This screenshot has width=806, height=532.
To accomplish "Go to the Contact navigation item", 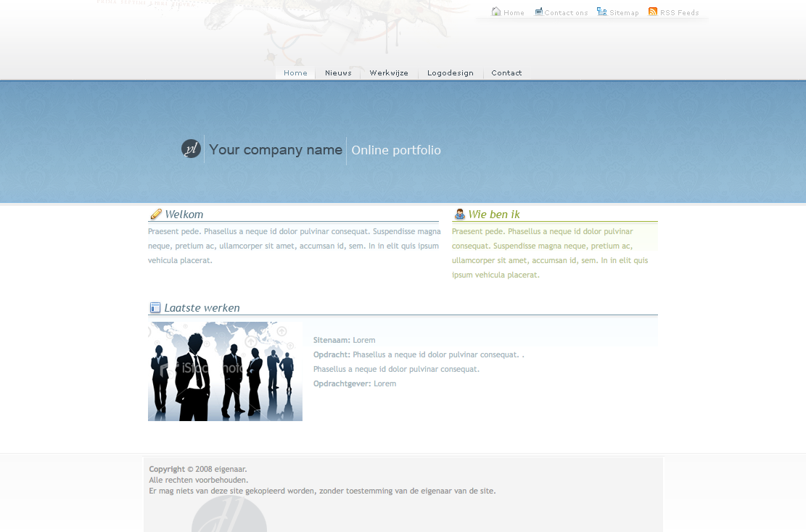I will click(506, 73).
